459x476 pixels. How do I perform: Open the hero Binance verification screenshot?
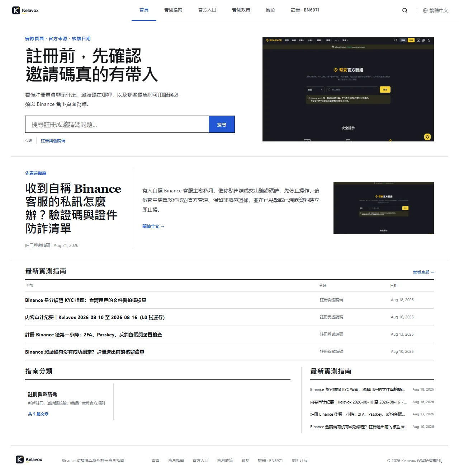(x=348, y=89)
